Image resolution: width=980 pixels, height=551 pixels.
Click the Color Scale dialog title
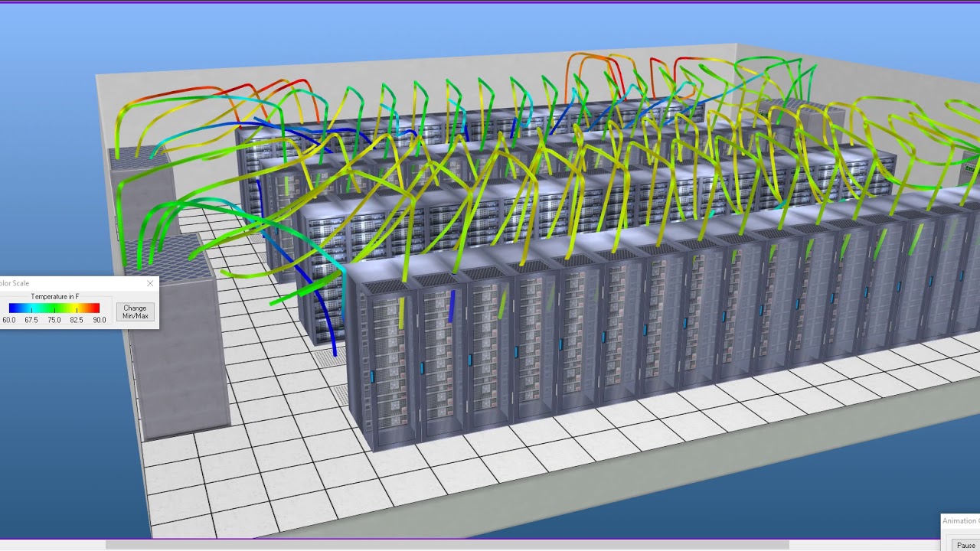point(15,283)
